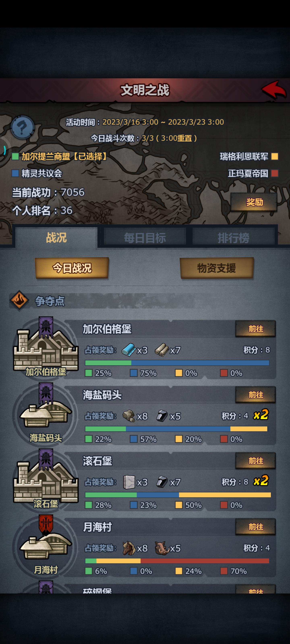Click the 今日战况 button
Screen dimensions: 290x644
click(x=72, y=268)
